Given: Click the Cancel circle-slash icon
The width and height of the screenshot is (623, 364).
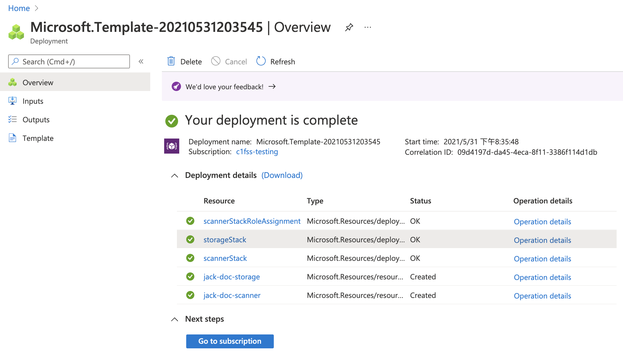Looking at the screenshot, I should [x=216, y=61].
